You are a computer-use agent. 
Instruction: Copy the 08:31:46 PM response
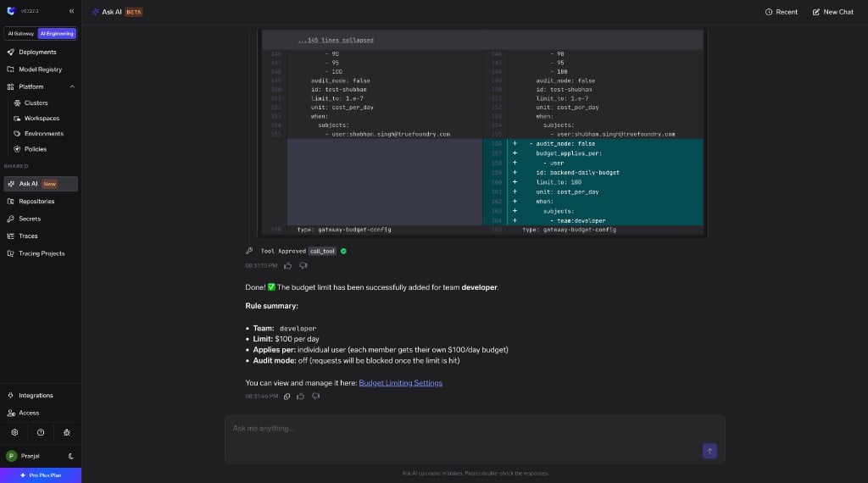tap(287, 397)
